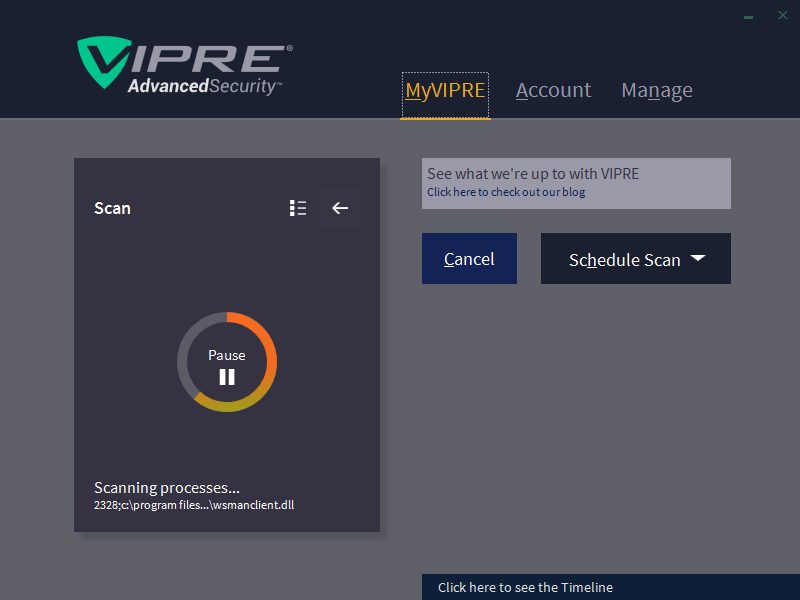800x600 pixels.
Task: Click the VIPRE Advanced Security logo
Action: (x=185, y=66)
